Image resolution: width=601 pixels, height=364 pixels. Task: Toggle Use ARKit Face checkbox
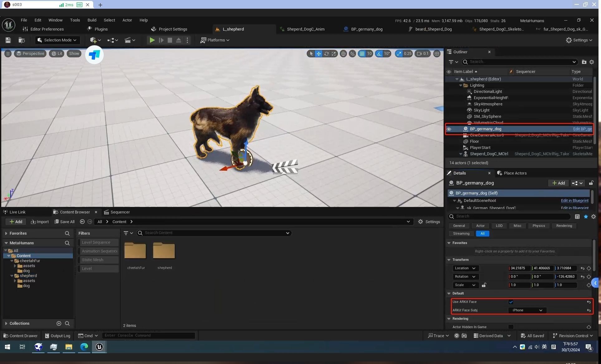[511, 302]
